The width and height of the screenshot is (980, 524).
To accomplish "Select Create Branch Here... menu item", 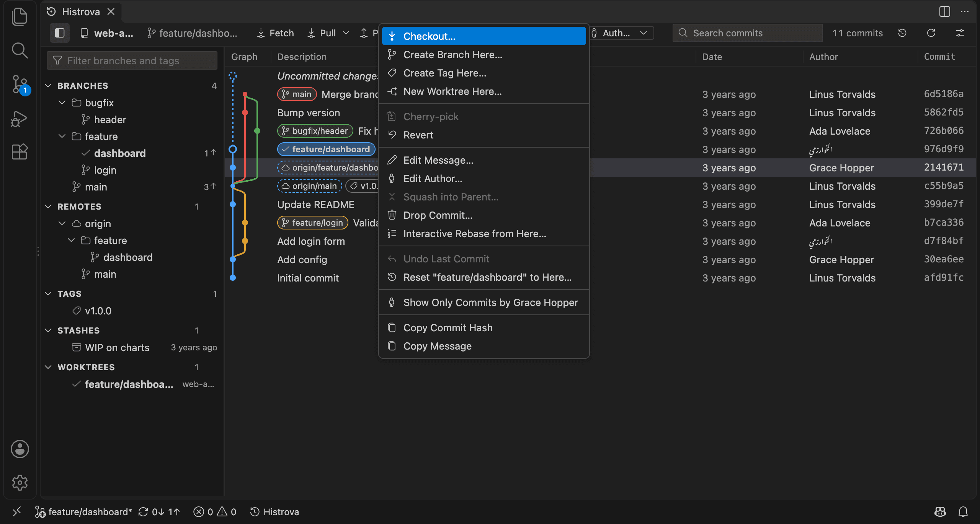I will 484,55.
